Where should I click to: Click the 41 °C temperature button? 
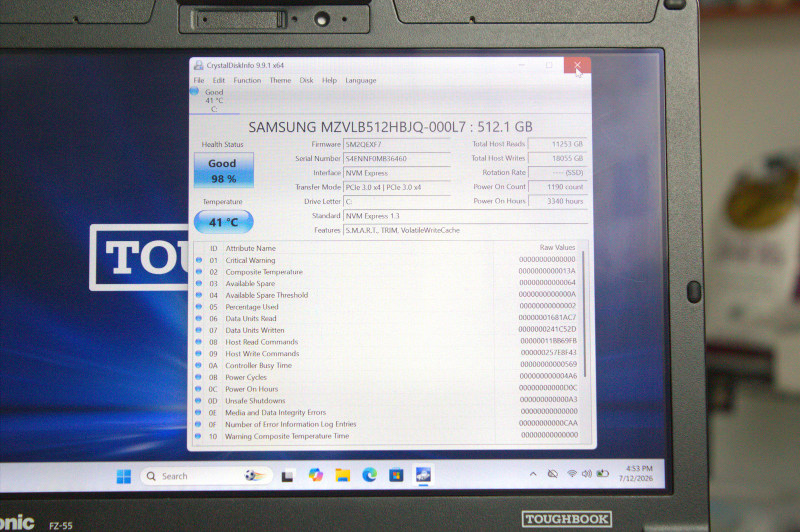[x=223, y=222]
